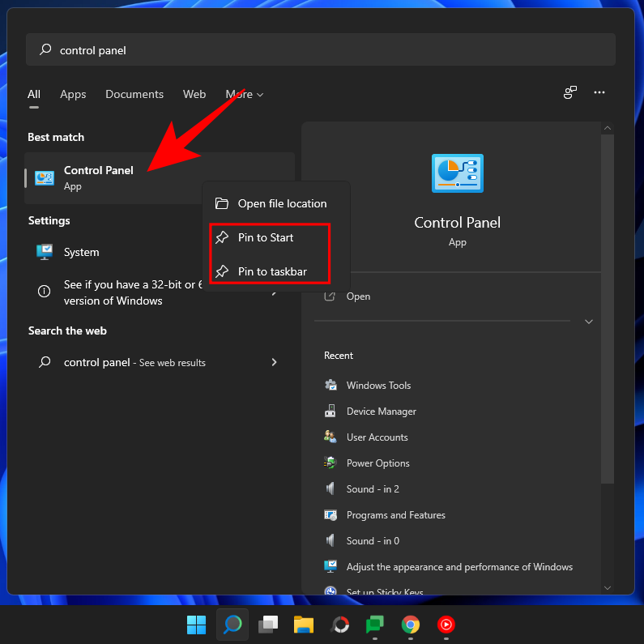Select Open file location menu entry
Screen dimensions: 644x644
[x=282, y=203]
